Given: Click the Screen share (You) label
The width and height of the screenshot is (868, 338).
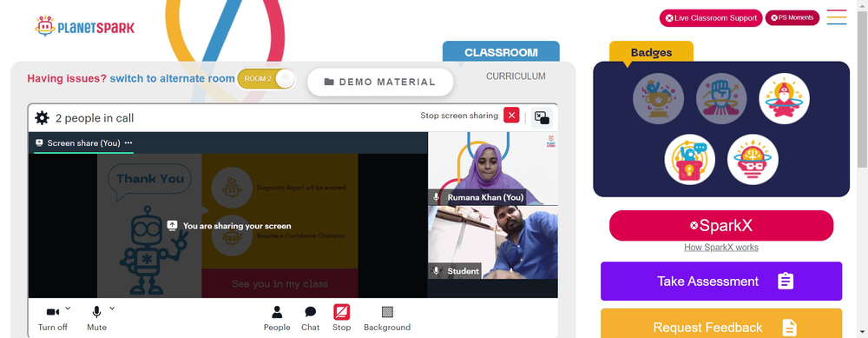Looking at the screenshot, I should 83,143.
